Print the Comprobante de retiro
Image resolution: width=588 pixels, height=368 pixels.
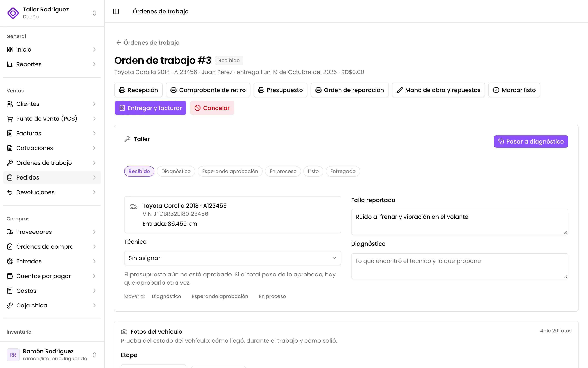click(x=208, y=90)
